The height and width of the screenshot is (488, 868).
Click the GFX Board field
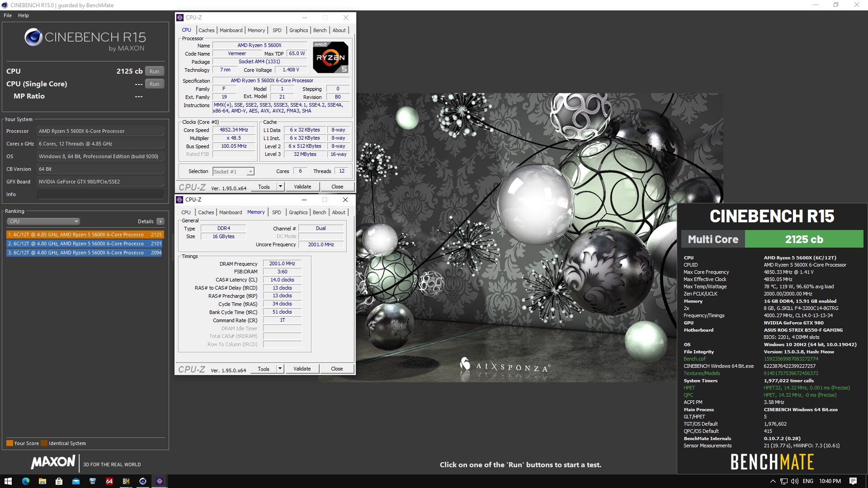click(100, 182)
